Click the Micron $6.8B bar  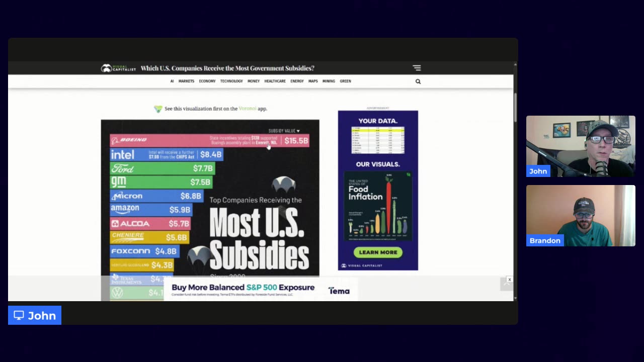(x=156, y=196)
